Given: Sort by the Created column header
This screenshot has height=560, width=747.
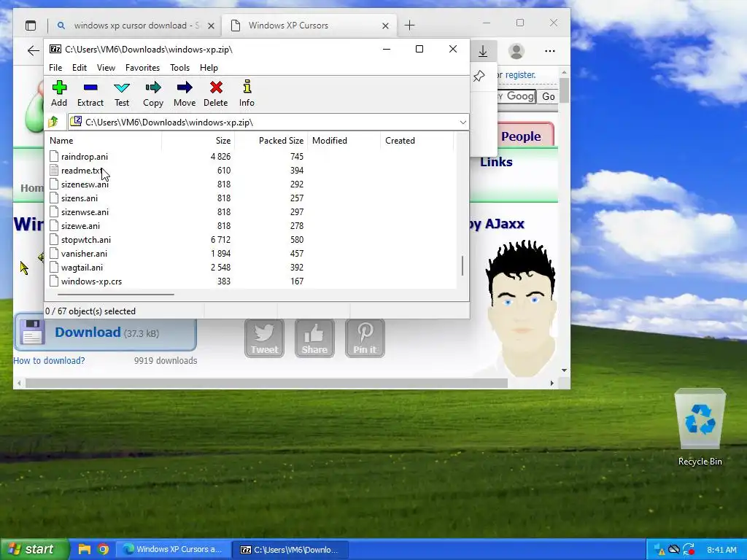Looking at the screenshot, I should 417,141.
